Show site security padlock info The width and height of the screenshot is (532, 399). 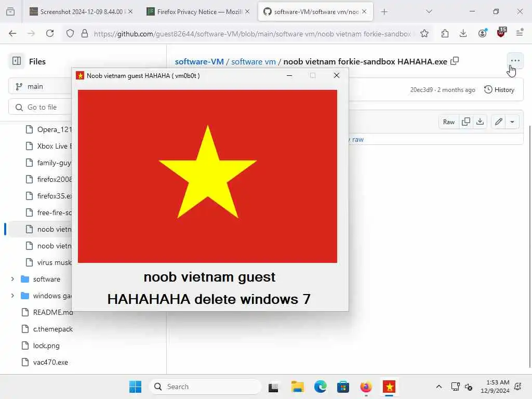pos(85,33)
